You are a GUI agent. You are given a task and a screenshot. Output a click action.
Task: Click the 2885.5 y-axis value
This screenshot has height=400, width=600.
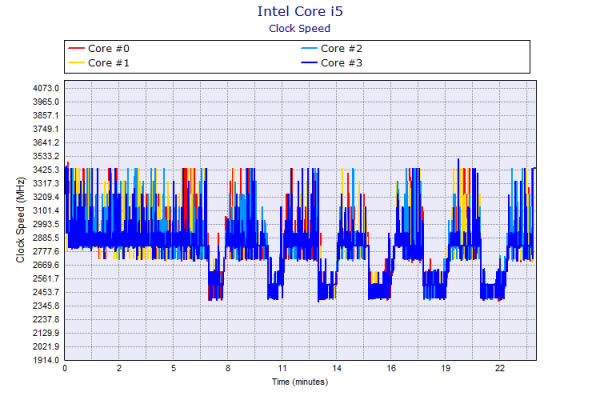(x=46, y=238)
